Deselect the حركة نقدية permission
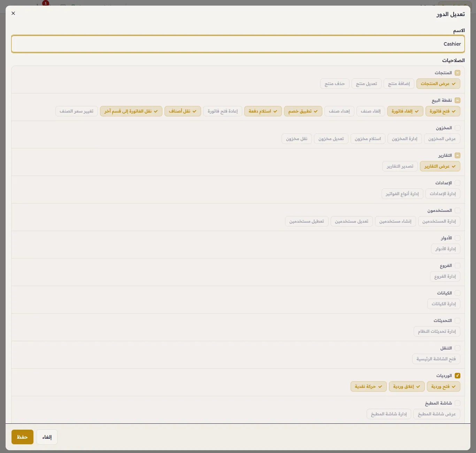 point(369,386)
